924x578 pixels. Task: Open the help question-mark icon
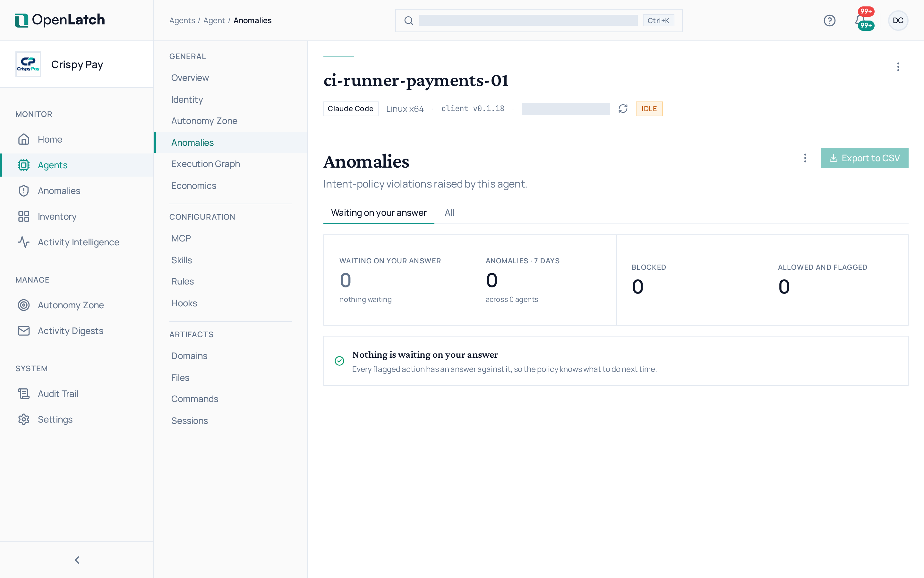pos(829,20)
